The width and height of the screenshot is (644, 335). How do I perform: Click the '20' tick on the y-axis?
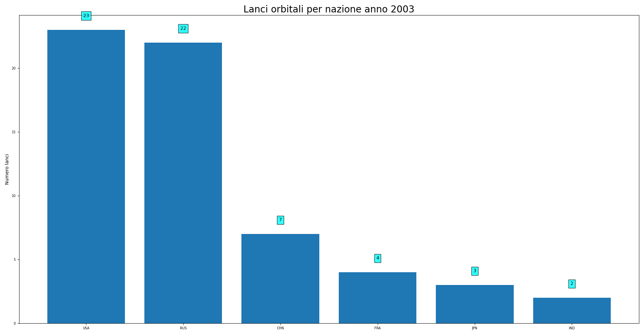coord(14,68)
